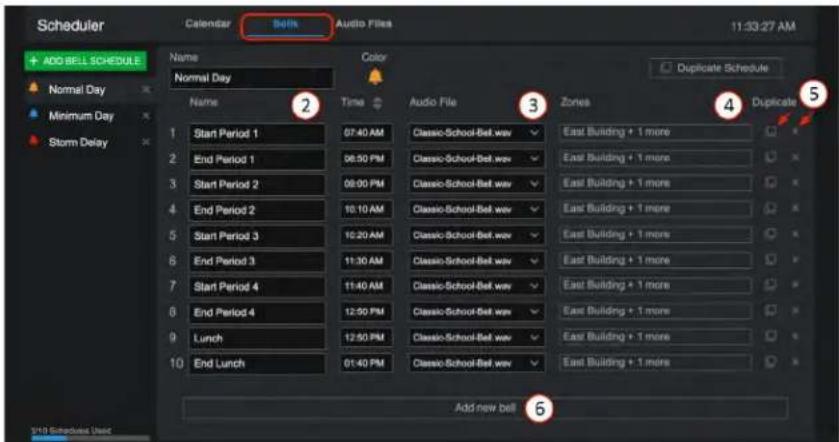Duplicate the Start Period 3 bell

pyautogui.click(x=771, y=234)
